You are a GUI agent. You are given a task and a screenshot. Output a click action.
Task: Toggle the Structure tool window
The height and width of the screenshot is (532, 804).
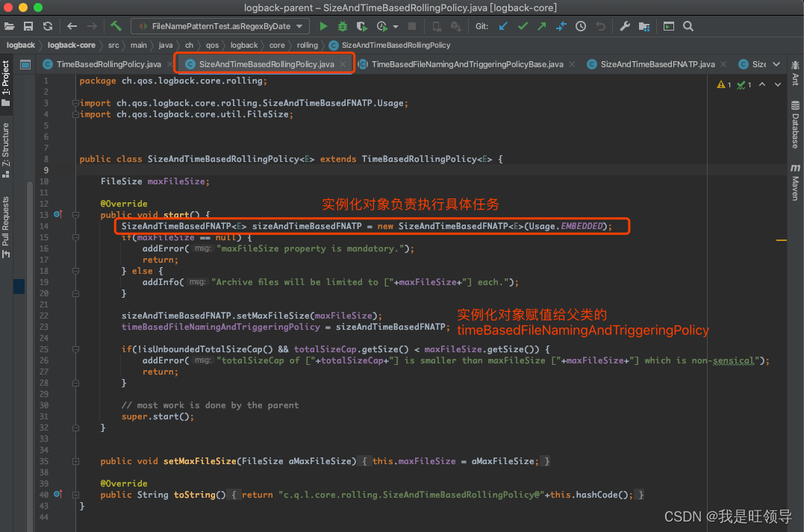6,150
